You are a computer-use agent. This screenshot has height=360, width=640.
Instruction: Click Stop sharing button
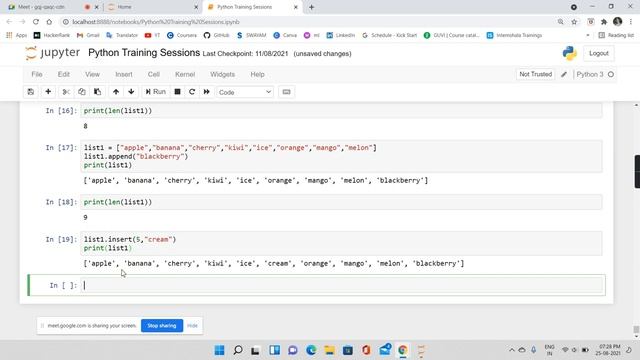(x=162, y=326)
